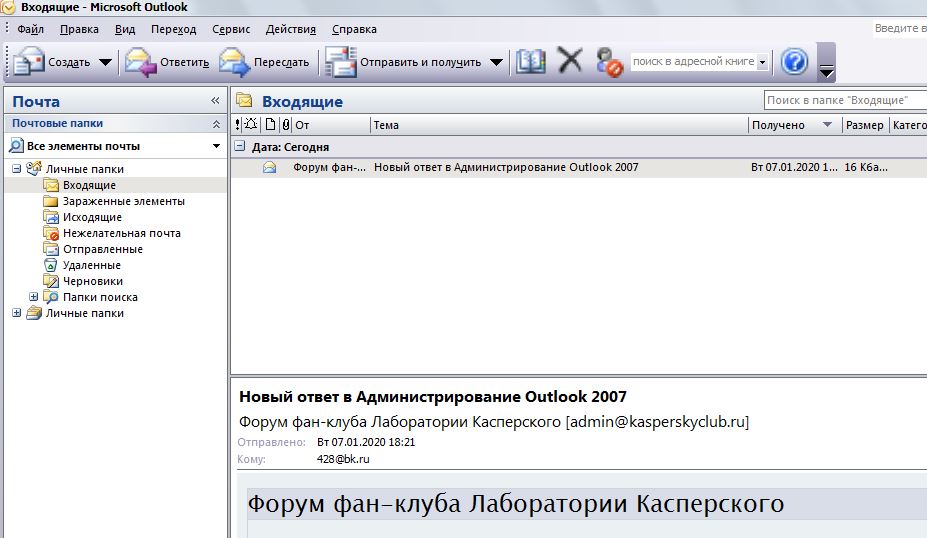Open the Действия menu

click(x=290, y=29)
